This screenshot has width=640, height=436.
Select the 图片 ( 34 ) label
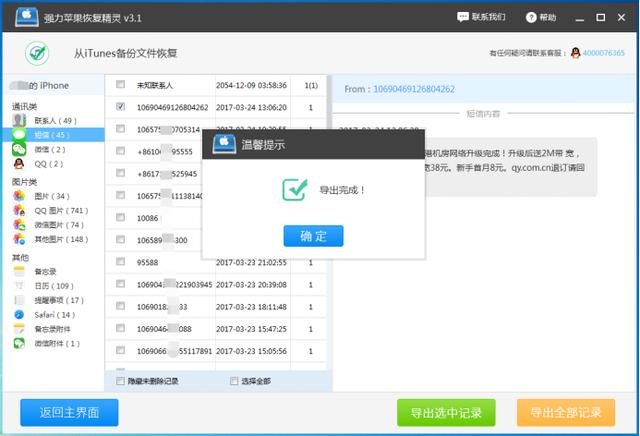point(52,196)
